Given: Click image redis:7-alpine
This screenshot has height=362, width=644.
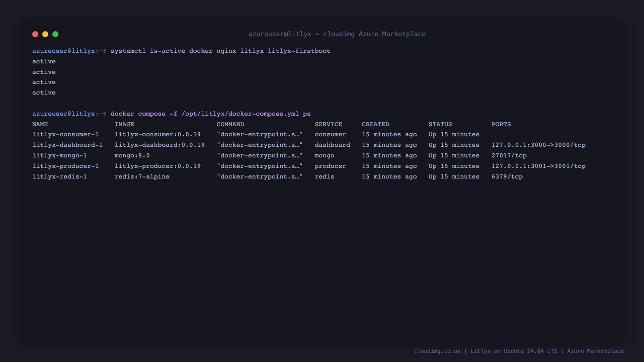Looking at the screenshot, I should point(142,176).
